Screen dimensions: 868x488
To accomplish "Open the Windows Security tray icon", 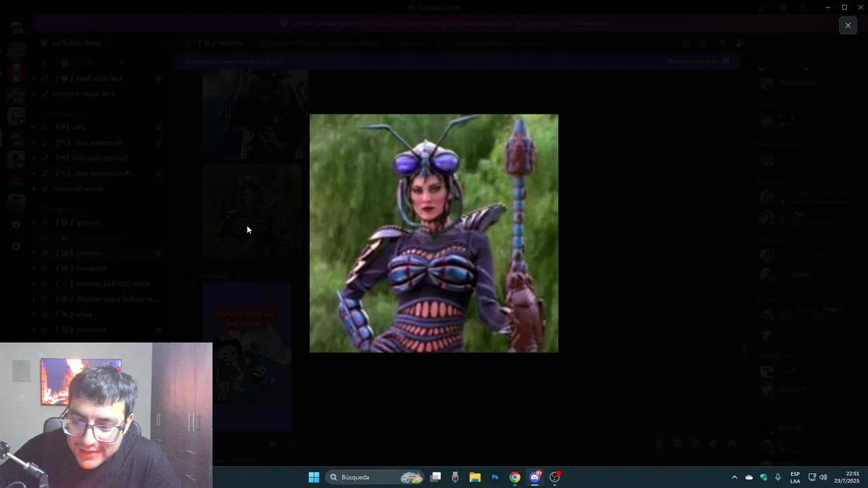I will pyautogui.click(x=764, y=477).
